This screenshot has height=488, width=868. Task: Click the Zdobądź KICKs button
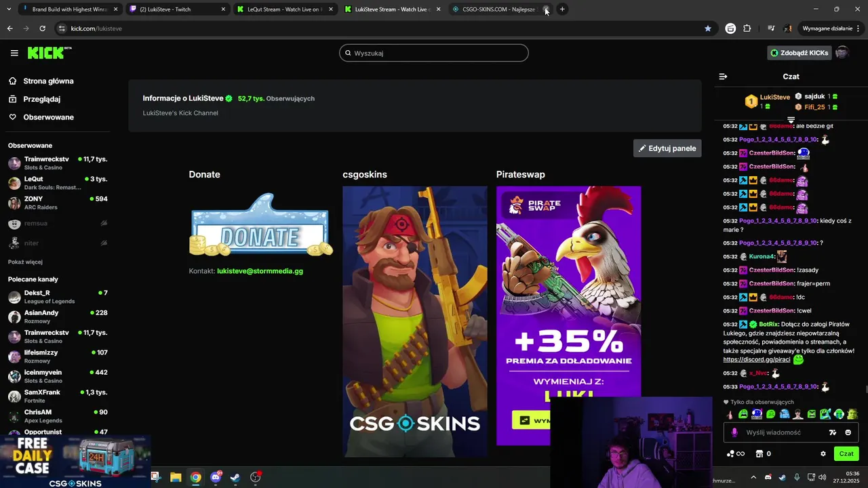tap(799, 53)
